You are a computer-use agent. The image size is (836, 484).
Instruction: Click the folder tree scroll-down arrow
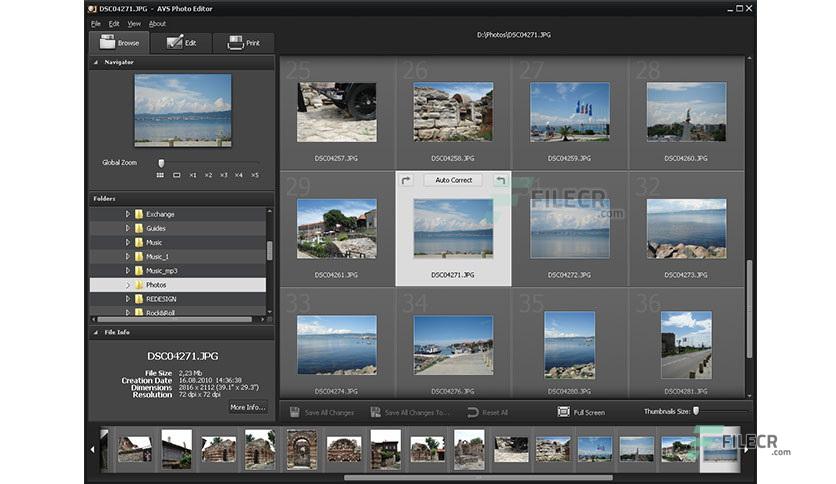tap(269, 312)
